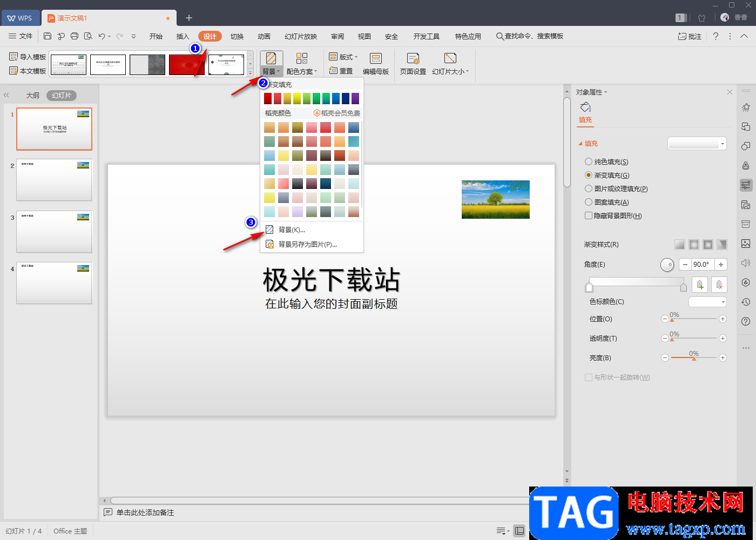756x540 pixels.
Task: Switch to normal view icon in status bar
Action: pyautogui.click(x=519, y=531)
